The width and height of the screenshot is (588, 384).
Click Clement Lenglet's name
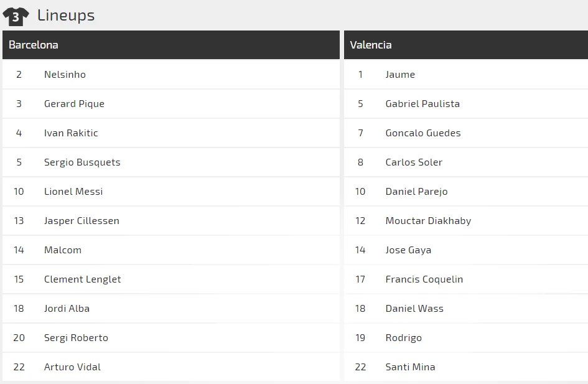[82, 279]
